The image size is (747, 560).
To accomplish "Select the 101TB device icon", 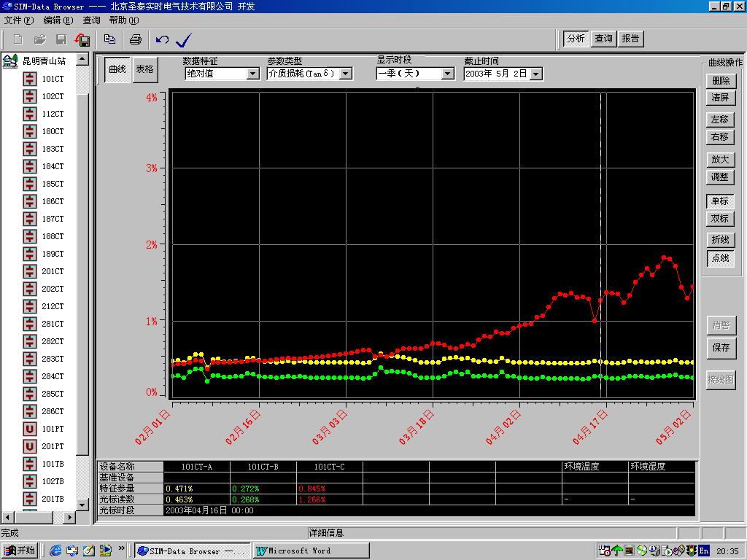I will coord(30,464).
